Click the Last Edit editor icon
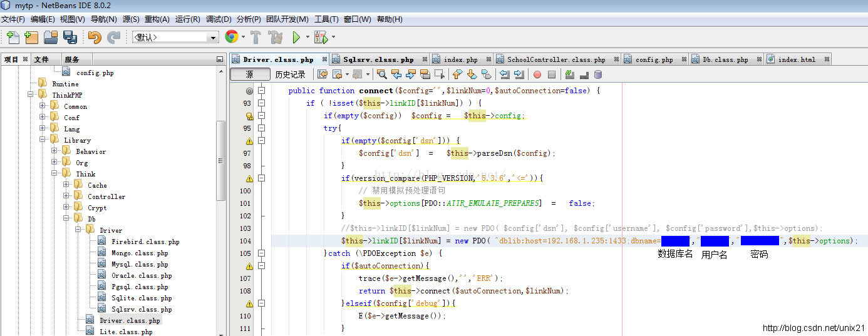Viewport: 868px width, 336px height. click(x=323, y=74)
